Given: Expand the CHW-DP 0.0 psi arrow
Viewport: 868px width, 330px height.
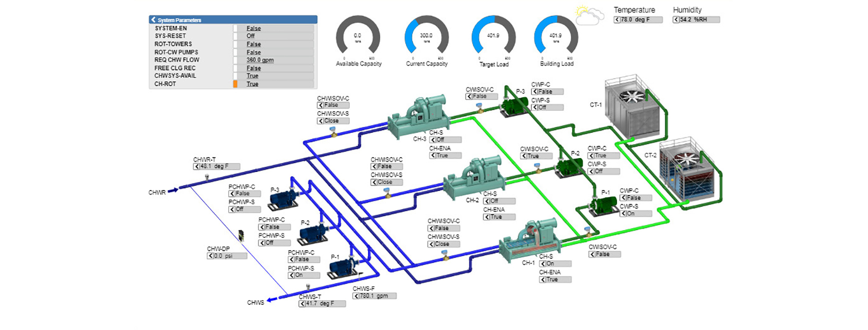Looking at the screenshot, I should [x=210, y=256].
